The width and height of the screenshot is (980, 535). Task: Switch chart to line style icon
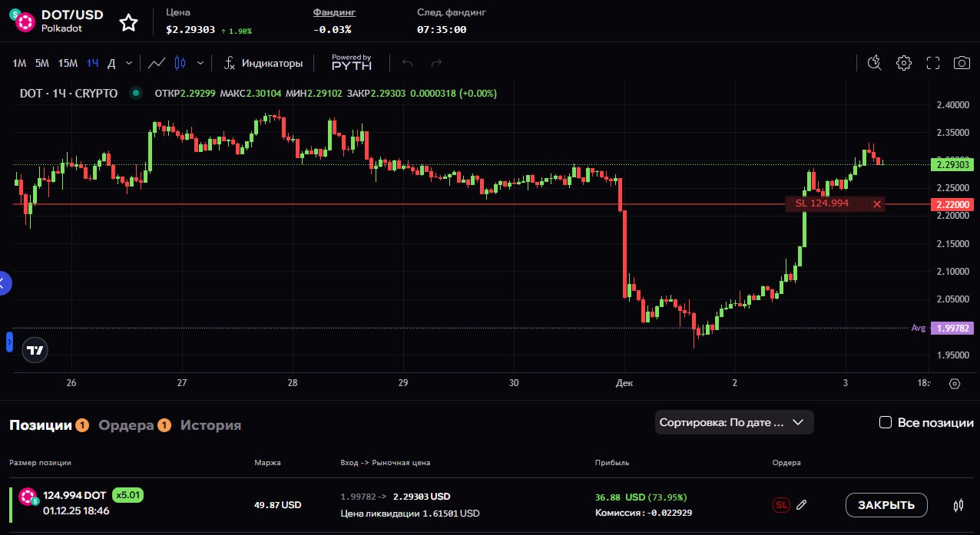point(157,63)
